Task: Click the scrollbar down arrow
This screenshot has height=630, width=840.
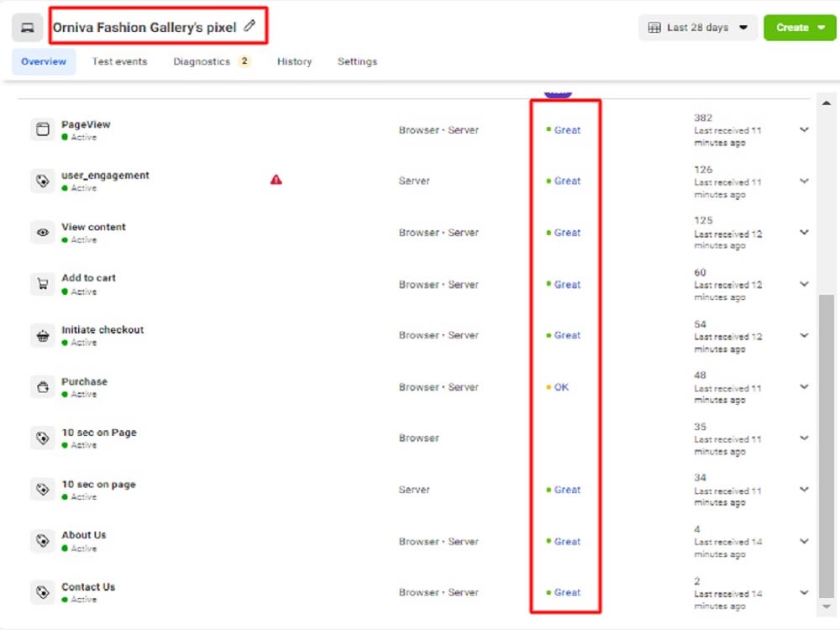Action: point(827,606)
